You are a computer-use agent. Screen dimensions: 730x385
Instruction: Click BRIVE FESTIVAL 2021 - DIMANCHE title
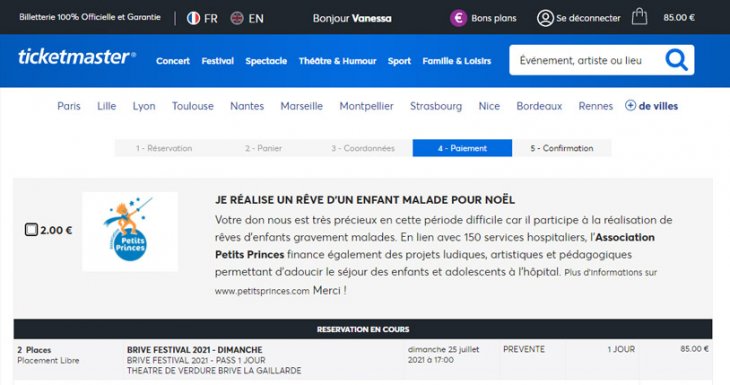tap(195, 350)
